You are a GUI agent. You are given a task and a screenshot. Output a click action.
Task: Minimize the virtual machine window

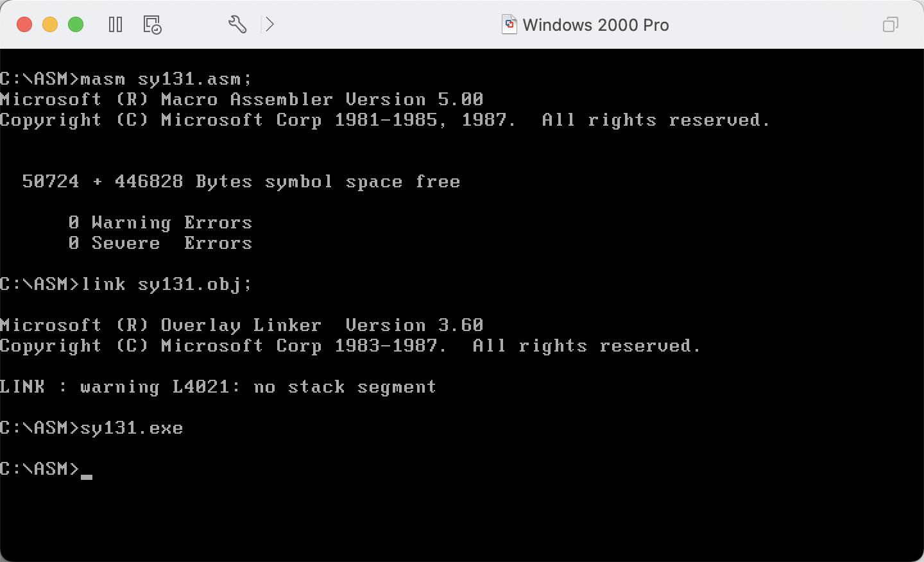tap(50, 24)
